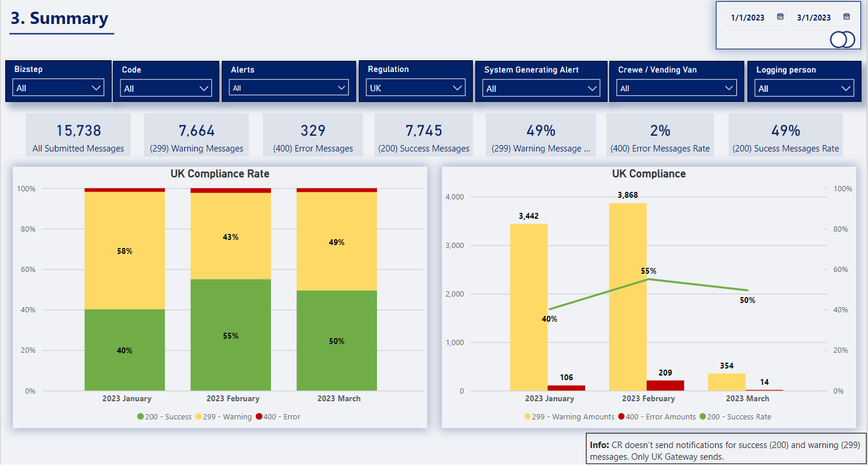Toggle the 400 - Error legend item
Image resolution: width=868 pixels, height=465 pixels.
(278, 417)
